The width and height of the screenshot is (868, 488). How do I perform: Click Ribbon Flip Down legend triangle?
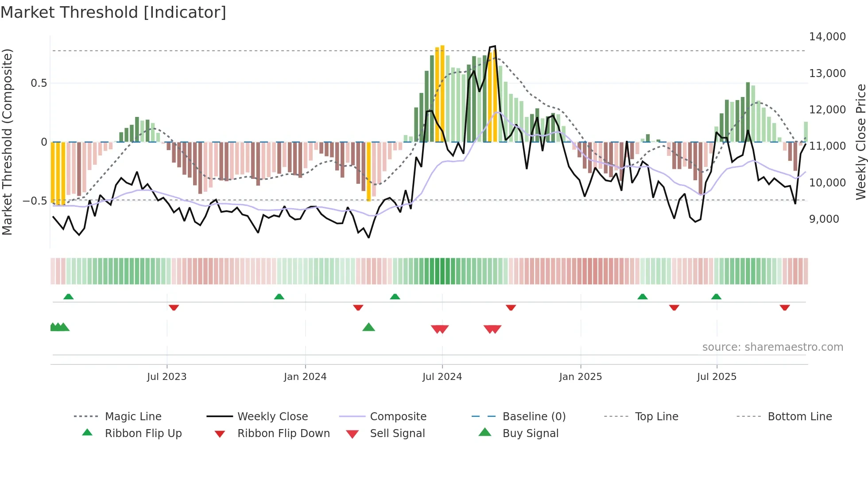[x=220, y=434]
